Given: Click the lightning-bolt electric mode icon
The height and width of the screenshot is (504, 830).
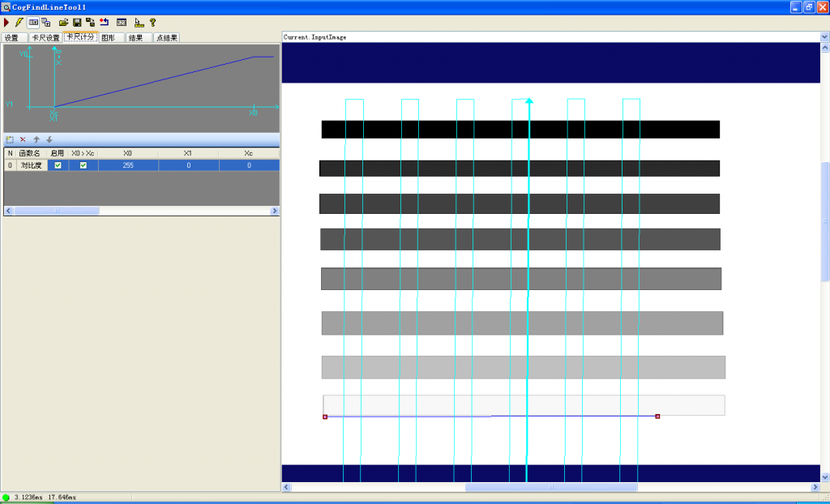Looking at the screenshot, I should point(19,22).
